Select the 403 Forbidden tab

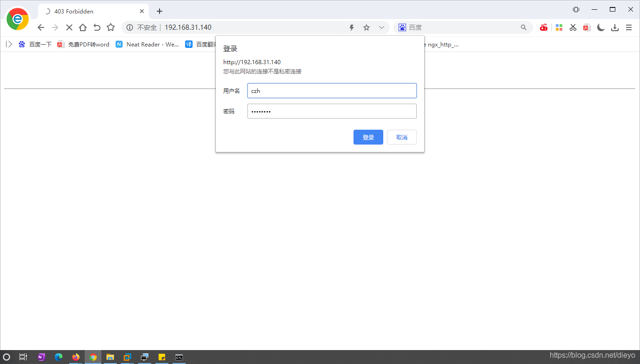coord(93,11)
